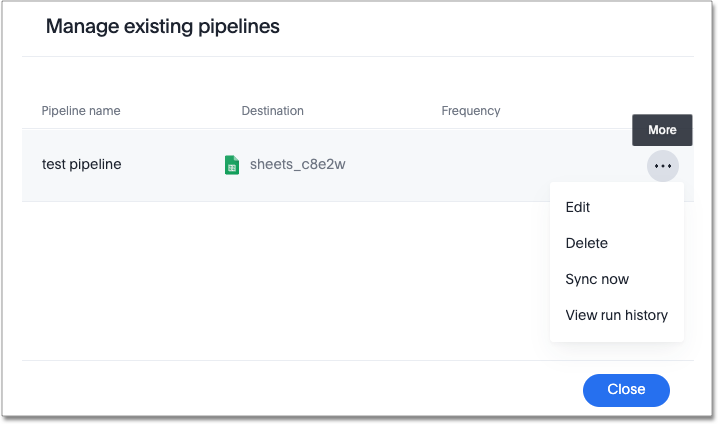Image resolution: width=718 pixels, height=424 pixels.
Task: Click blank dialog area below the pipeline row
Action: tap(280, 280)
